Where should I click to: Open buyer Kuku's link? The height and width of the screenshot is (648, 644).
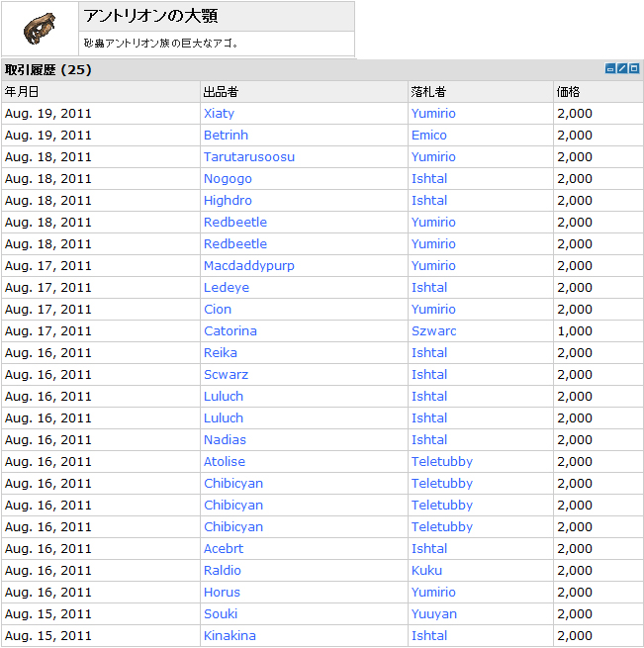coord(426,570)
